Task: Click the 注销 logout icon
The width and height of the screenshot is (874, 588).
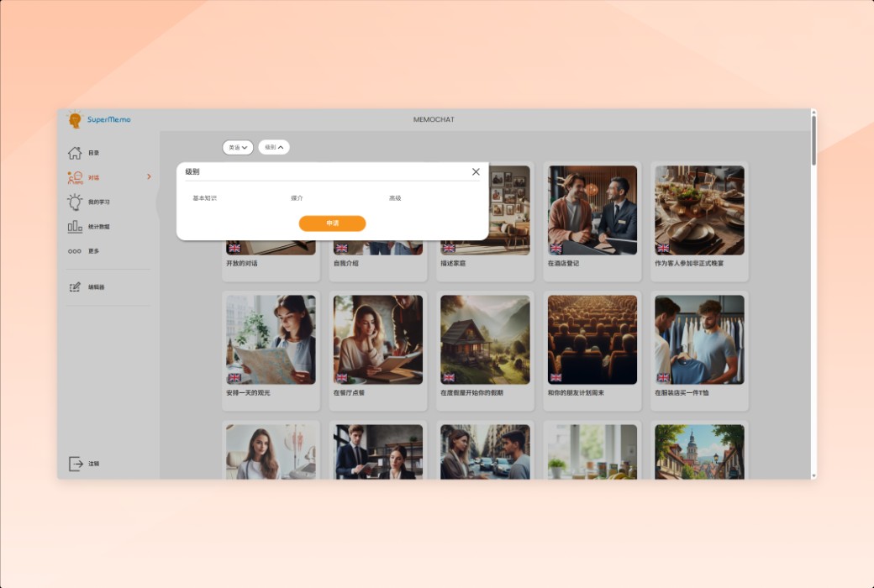Action: point(76,464)
